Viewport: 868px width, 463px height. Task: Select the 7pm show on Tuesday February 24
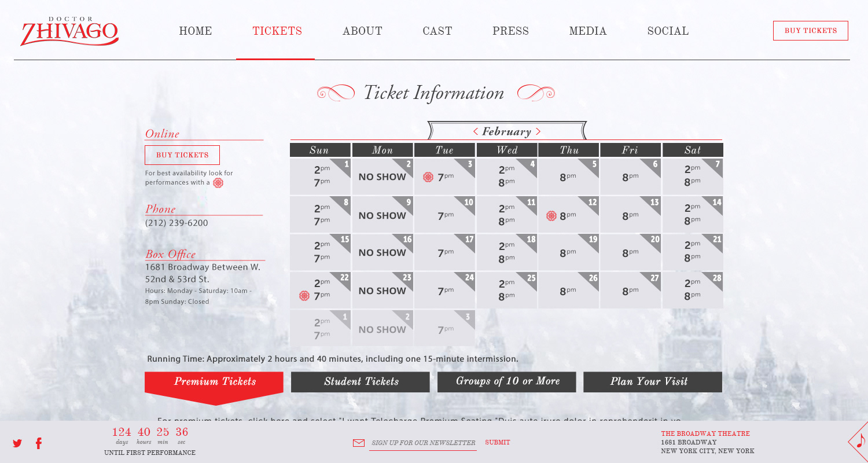pyautogui.click(x=446, y=291)
